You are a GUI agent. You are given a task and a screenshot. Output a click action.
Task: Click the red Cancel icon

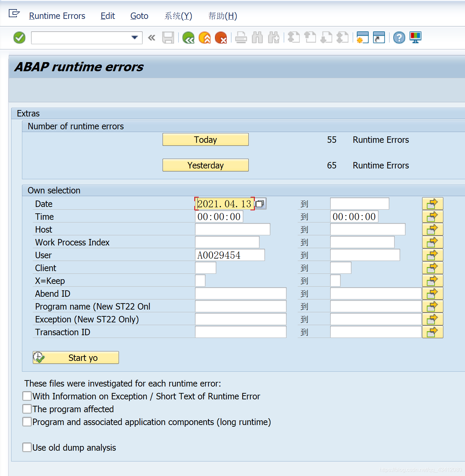point(221,37)
